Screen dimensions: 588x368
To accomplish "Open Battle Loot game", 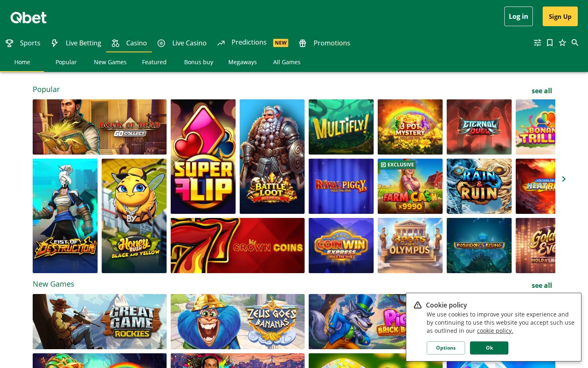I will pos(272,157).
